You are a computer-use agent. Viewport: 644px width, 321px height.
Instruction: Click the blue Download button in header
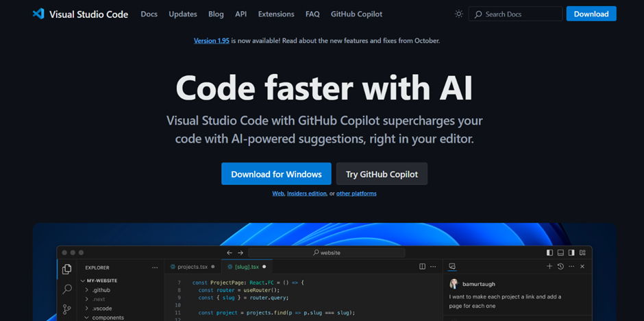click(x=591, y=14)
